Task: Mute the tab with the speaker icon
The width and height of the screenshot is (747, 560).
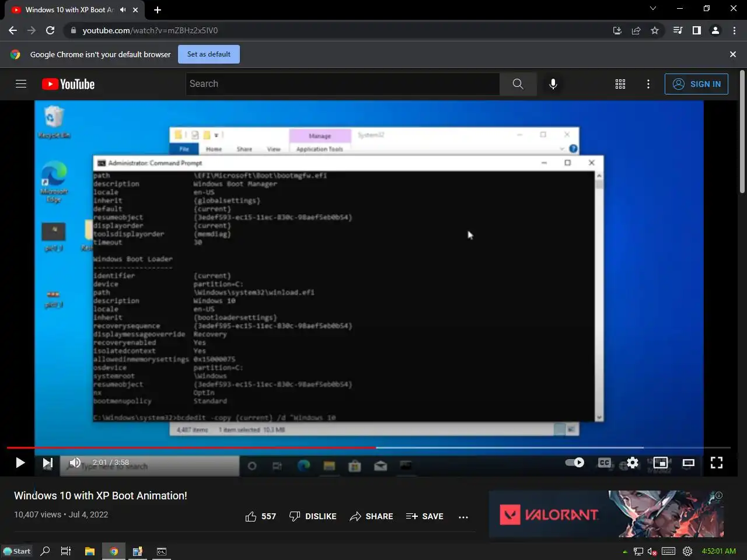Action: (123, 10)
